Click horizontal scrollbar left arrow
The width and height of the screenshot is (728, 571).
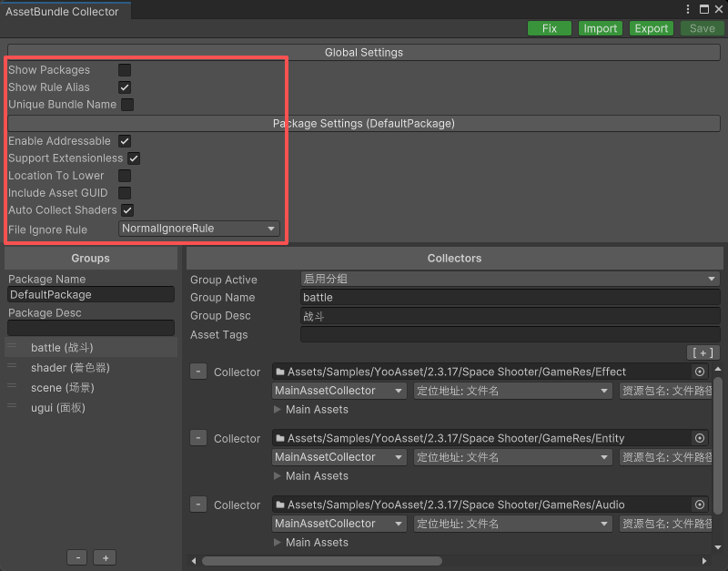(x=194, y=561)
